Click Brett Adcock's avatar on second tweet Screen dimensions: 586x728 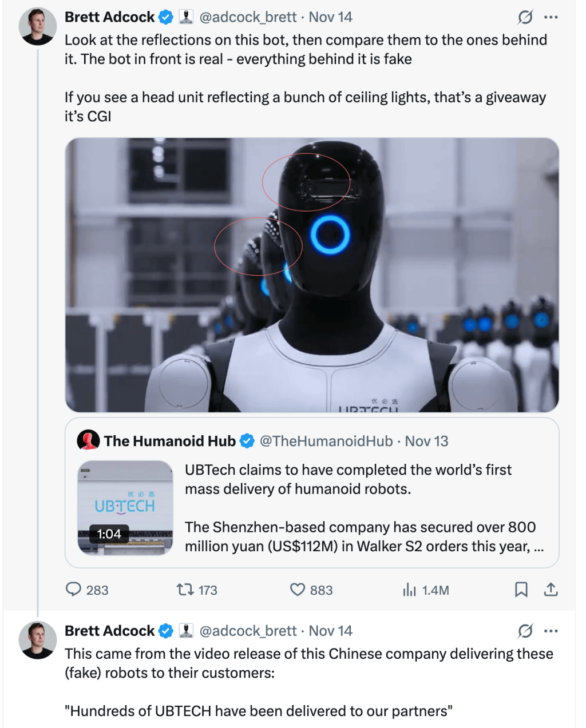[38, 640]
